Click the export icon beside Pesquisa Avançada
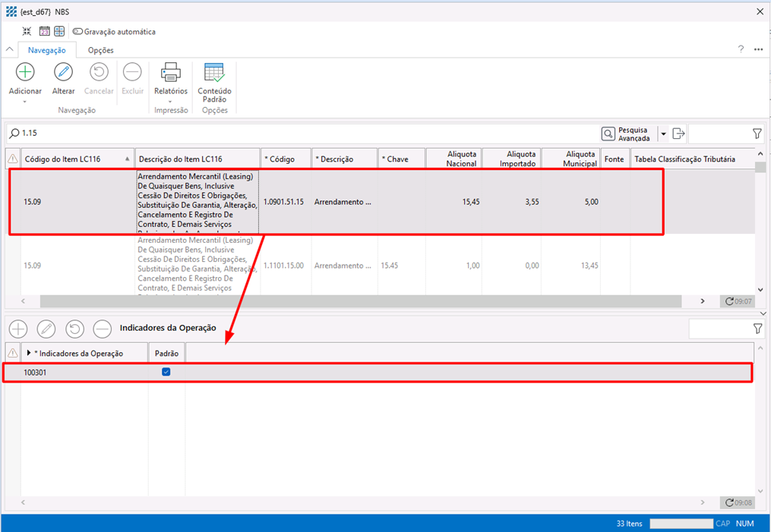771x532 pixels. tap(678, 134)
